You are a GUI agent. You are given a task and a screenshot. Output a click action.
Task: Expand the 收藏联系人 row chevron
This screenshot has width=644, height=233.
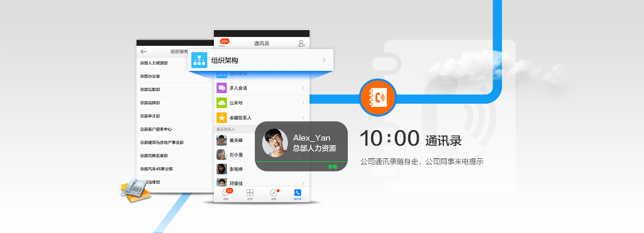(x=303, y=117)
